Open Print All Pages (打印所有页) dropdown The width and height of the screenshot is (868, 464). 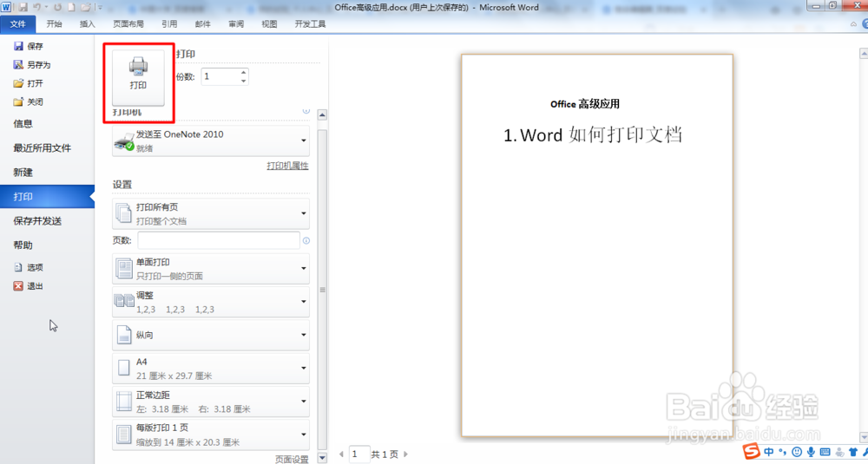coord(211,213)
